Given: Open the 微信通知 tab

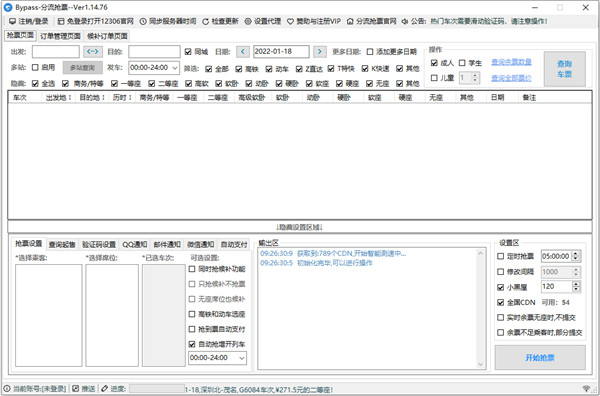Looking at the screenshot, I should pos(201,244).
